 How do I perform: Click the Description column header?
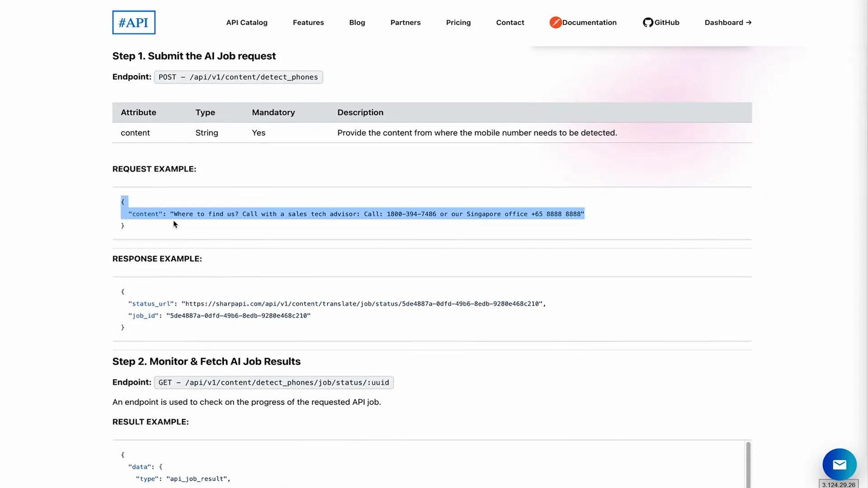(360, 113)
